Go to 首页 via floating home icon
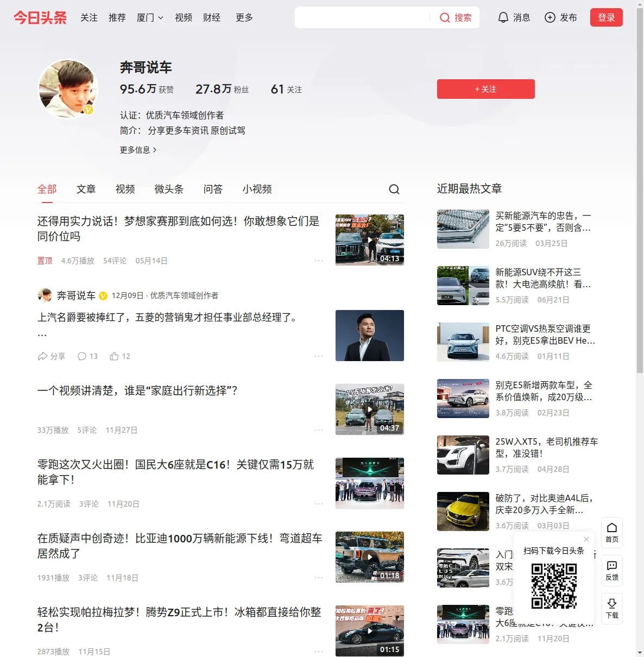 click(612, 533)
